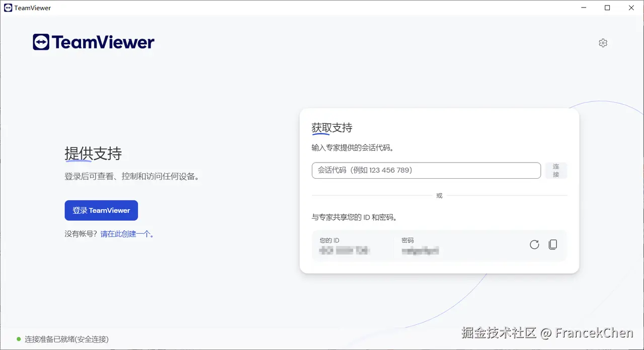
Task: Click the TeamViewer title bar app icon
Action: (8, 8)
